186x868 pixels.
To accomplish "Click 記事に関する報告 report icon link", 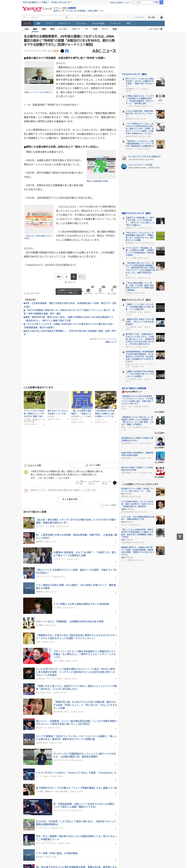I will click(x=31, y=294).
